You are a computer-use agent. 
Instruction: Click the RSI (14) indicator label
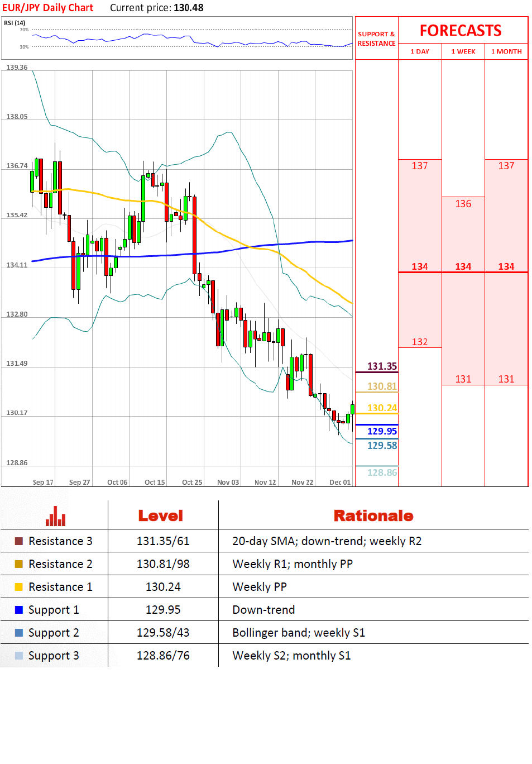click(x=15, y=23)
